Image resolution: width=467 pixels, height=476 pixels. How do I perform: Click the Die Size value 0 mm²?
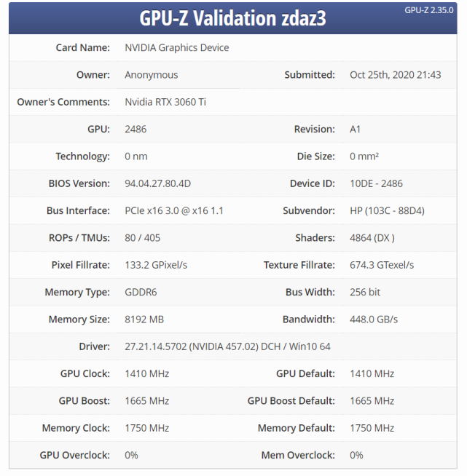click(364, 156)
